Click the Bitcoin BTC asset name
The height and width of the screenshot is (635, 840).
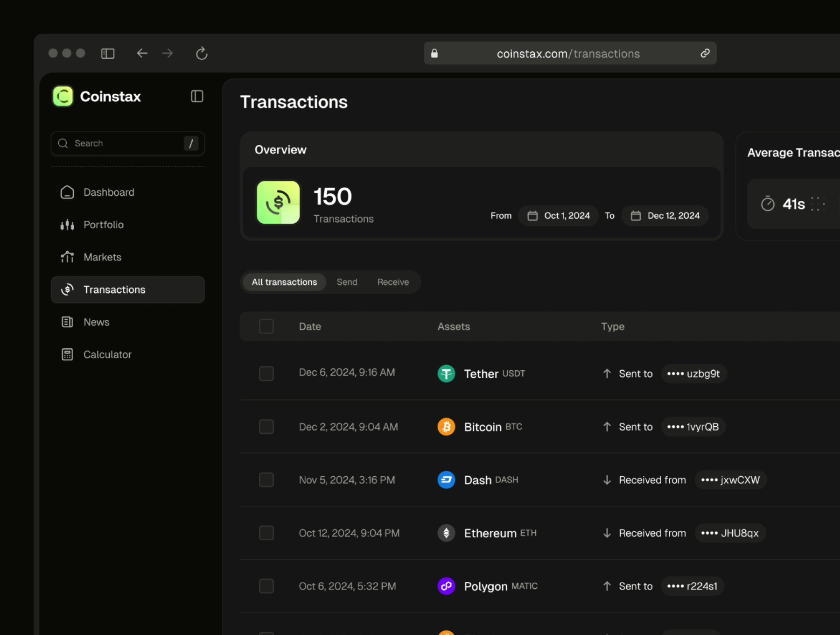click(493, 427)
